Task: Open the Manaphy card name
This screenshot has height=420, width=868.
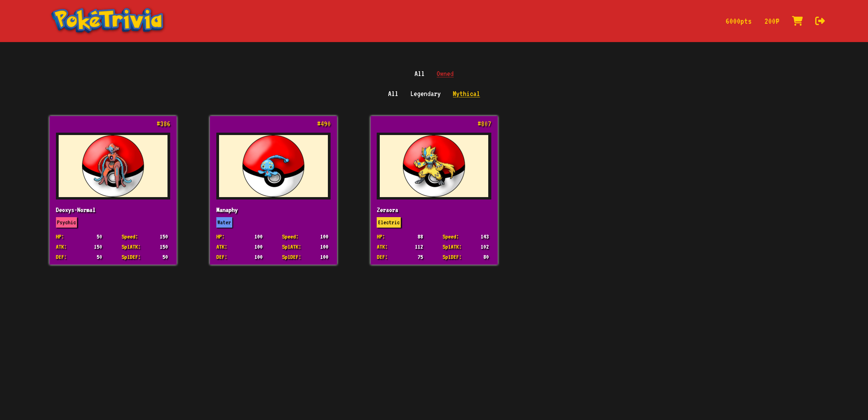Action: (227, 210)
